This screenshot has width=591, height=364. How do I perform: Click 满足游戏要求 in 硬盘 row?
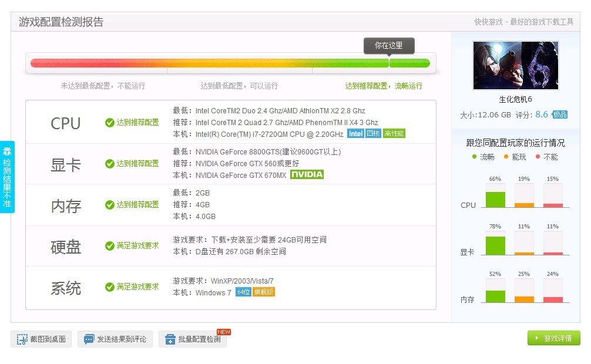coord(137,245)
